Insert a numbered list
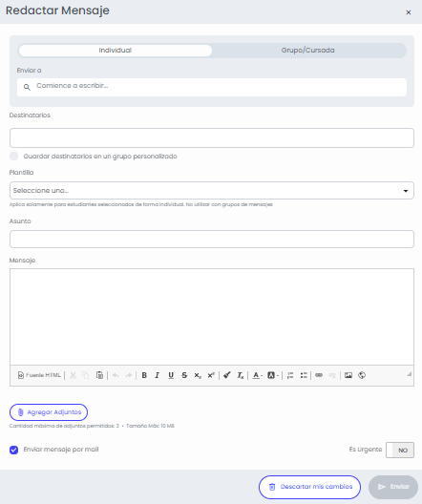 [290, 375]
